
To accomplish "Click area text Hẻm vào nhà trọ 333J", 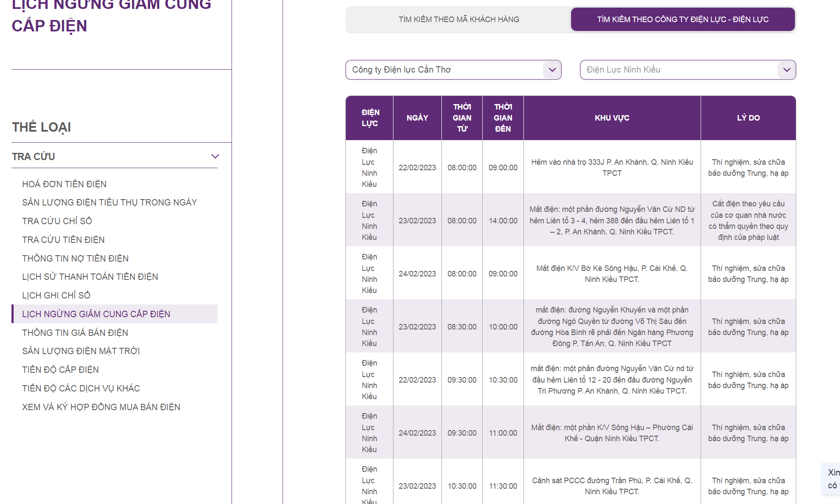I will (x=612, y=168).
